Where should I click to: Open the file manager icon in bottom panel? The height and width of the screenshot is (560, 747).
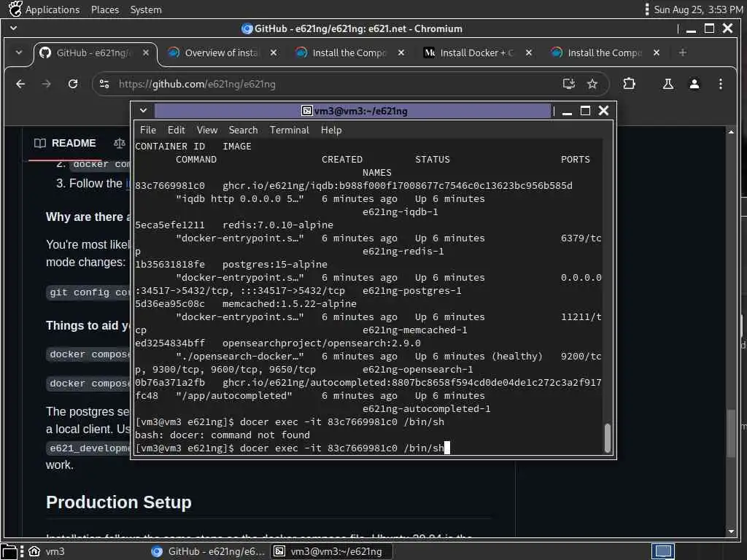click(9, 551)
